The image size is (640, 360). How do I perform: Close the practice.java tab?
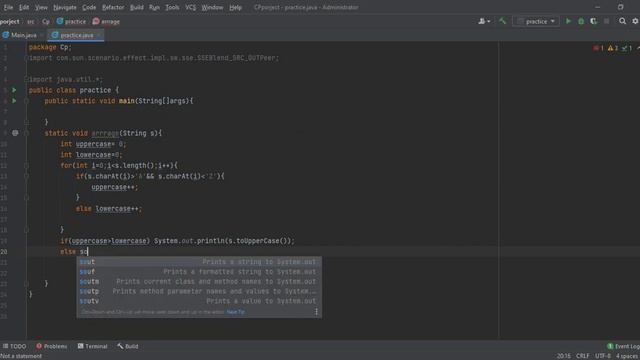pyautogui.click(x=99, y=36)
